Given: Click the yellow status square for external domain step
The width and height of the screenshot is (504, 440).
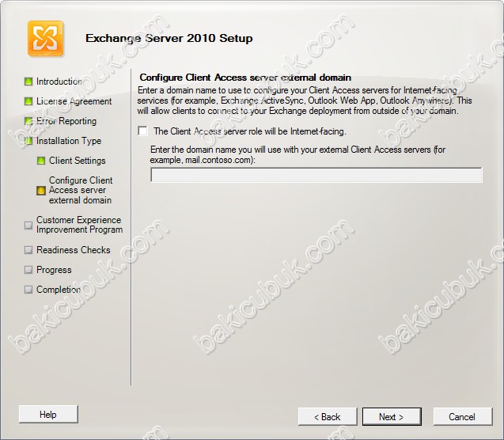Looking at the screenshot, I should point(41,191).
